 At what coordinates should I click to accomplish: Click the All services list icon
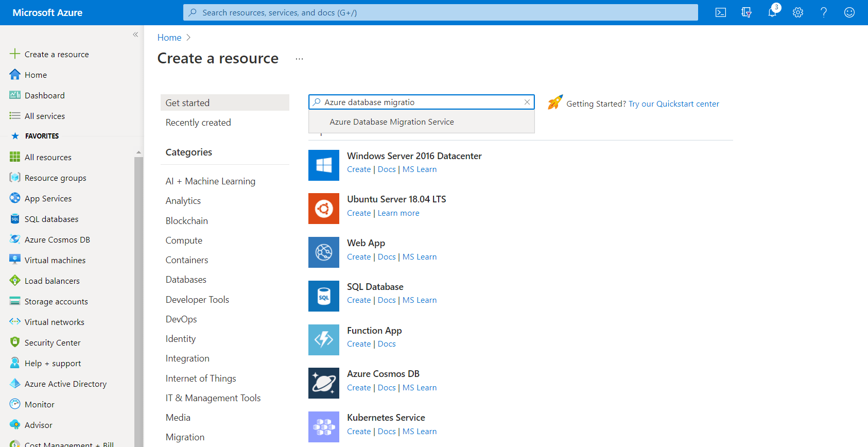tap(15, 116)
